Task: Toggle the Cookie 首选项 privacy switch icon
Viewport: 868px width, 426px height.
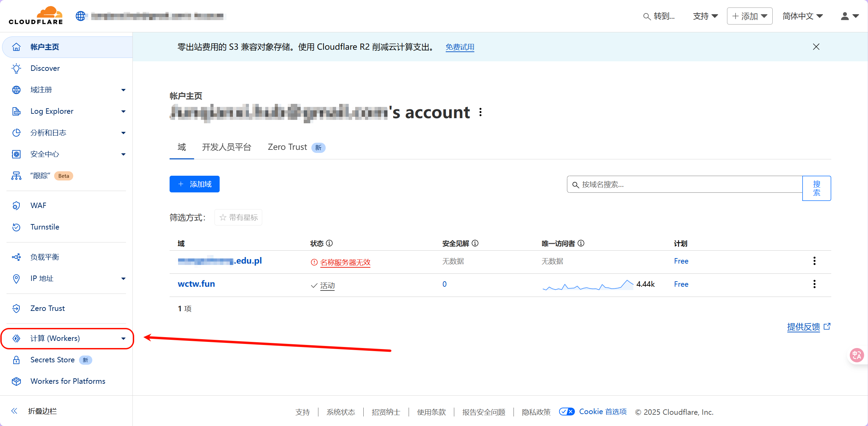Action: [x=567, y=411]
